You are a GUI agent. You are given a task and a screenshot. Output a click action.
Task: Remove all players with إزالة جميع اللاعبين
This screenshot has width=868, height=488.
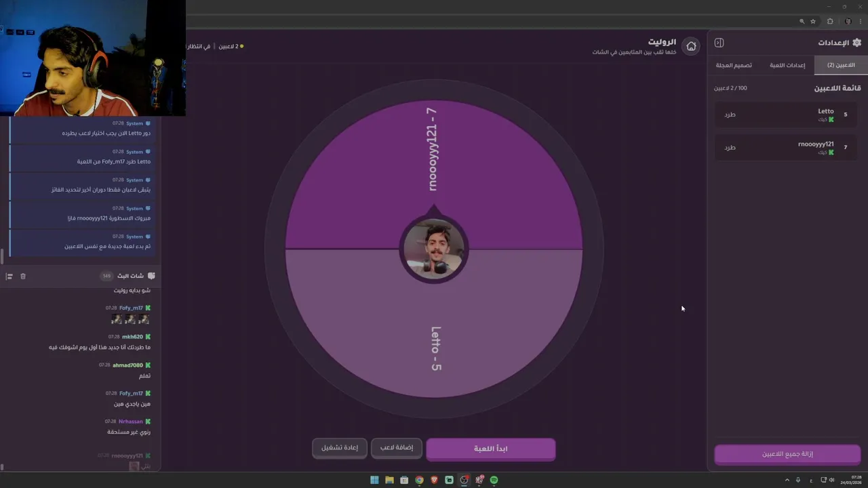[787, 454]
